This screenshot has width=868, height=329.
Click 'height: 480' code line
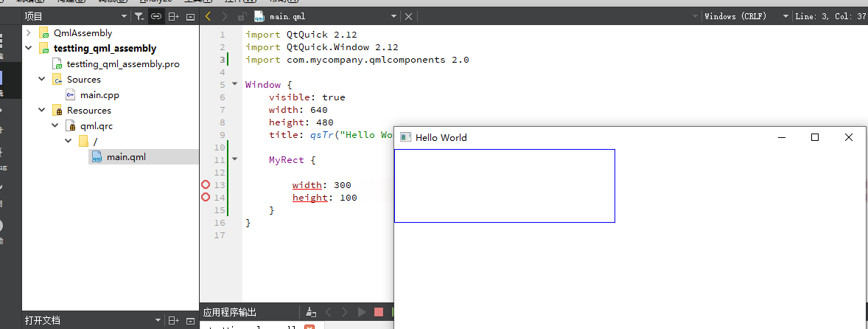[x=301, y=122]
